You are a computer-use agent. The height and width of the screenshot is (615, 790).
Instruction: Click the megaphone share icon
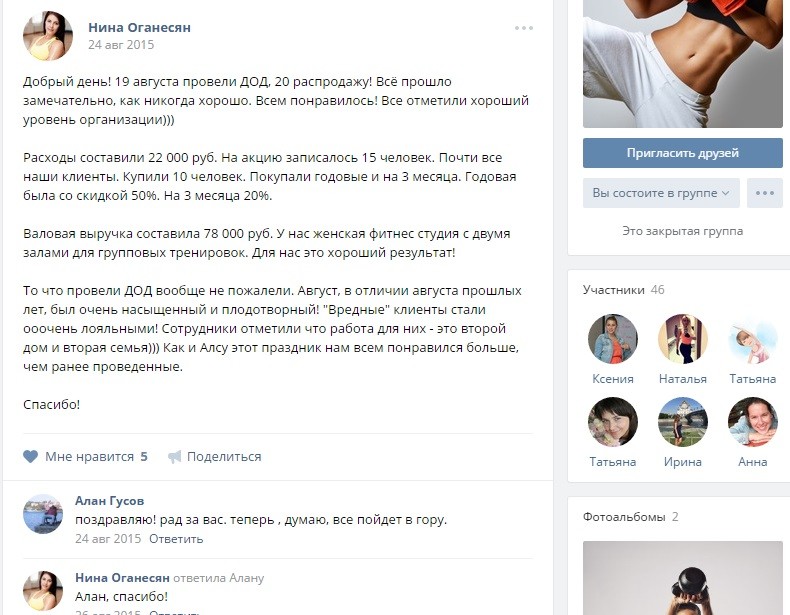[x=174, y=456]
